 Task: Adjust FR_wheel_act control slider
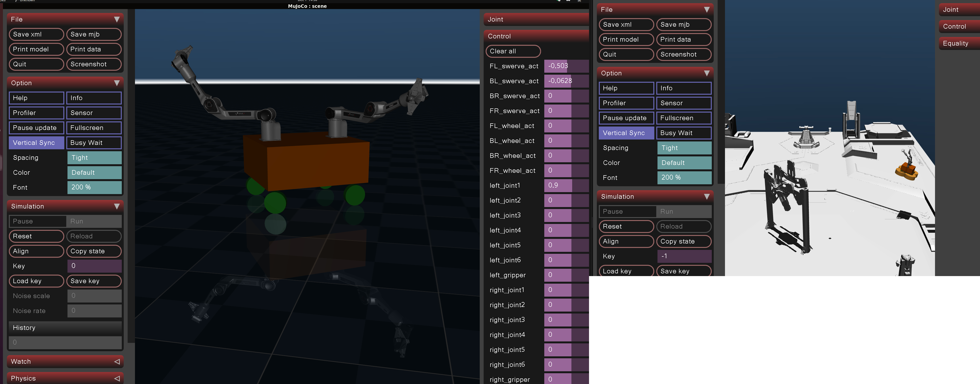(567, 170)
